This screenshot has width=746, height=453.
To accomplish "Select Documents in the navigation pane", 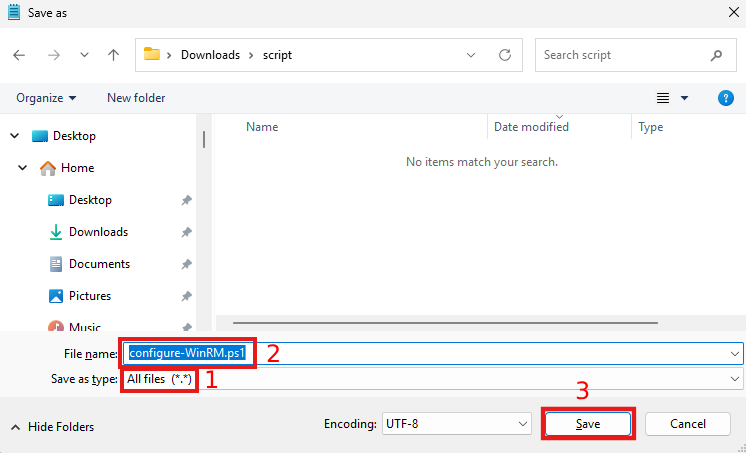I will click(x=99, y=264).
